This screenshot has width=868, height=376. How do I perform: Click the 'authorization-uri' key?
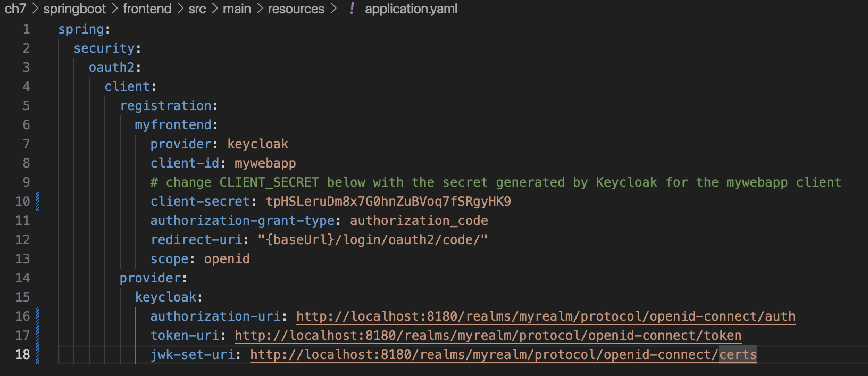215,316
